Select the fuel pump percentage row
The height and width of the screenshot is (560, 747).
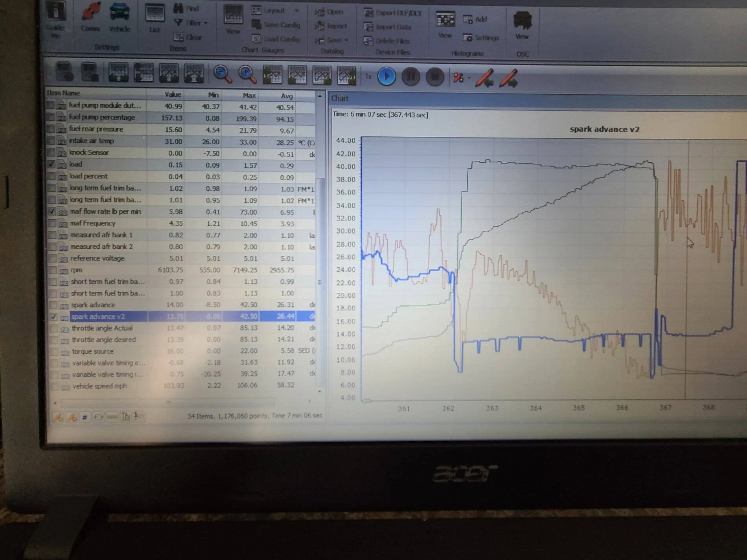(181, 118)
